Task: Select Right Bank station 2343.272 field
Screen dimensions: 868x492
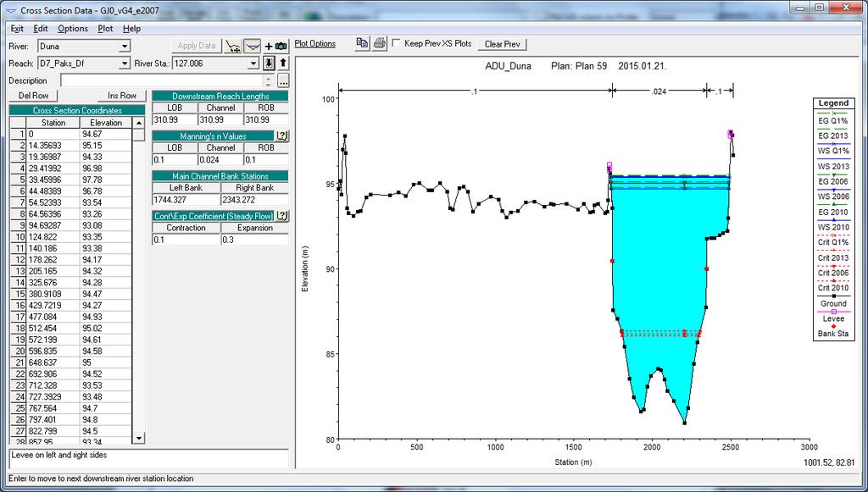Action: 254,200
